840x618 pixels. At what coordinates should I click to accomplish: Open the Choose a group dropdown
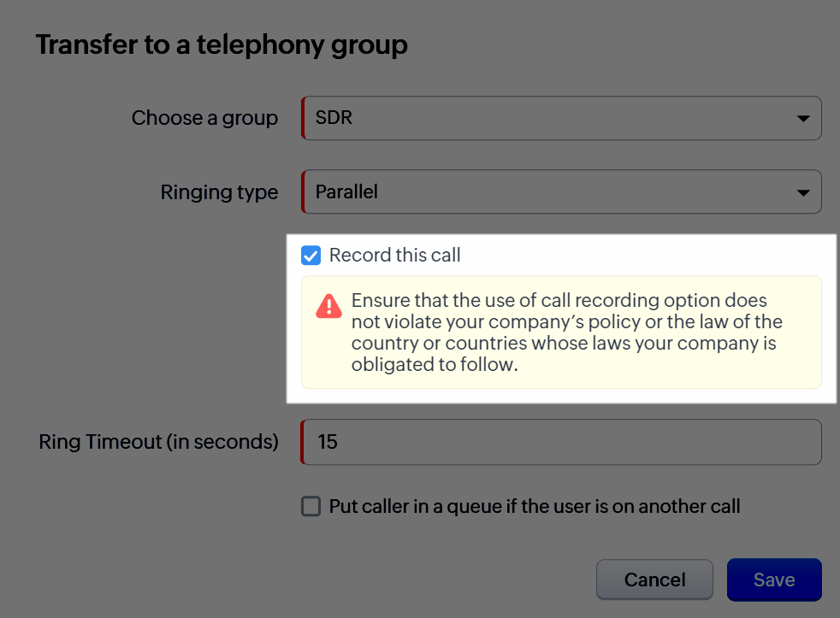click(560, 118)
